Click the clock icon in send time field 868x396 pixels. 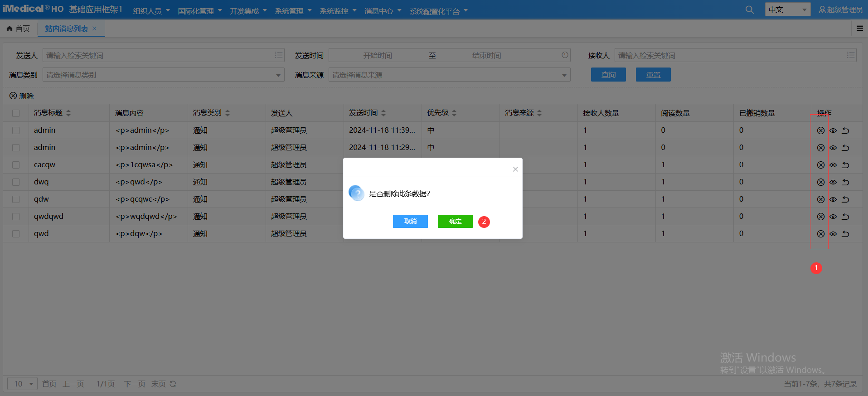point(565,55)
